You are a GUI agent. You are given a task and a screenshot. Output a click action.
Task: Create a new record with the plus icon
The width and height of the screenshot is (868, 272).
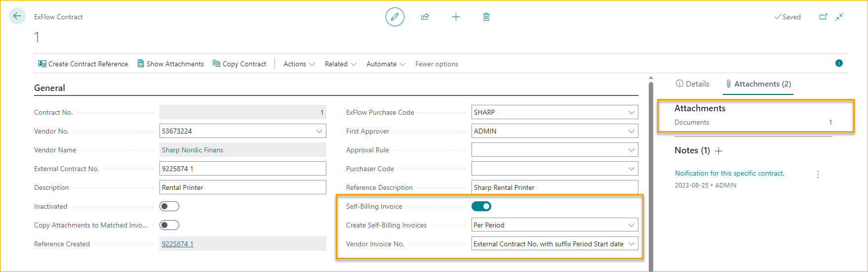click(x=456, y=17)
